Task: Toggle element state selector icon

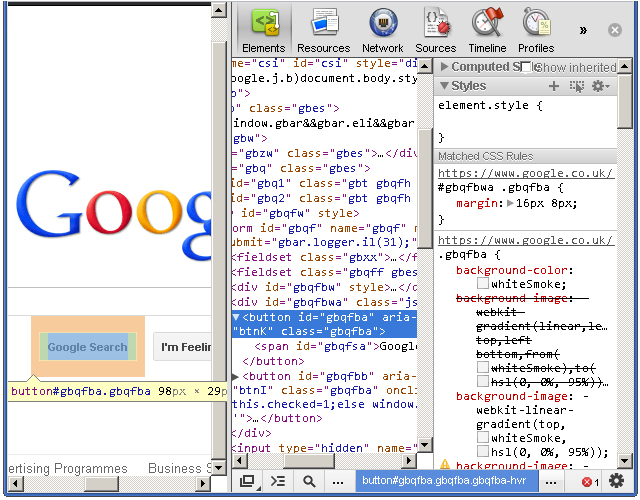Action: pos(577,86)
